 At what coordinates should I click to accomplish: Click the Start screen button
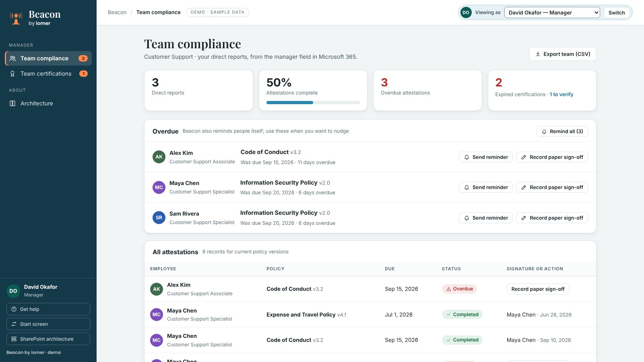48,324
